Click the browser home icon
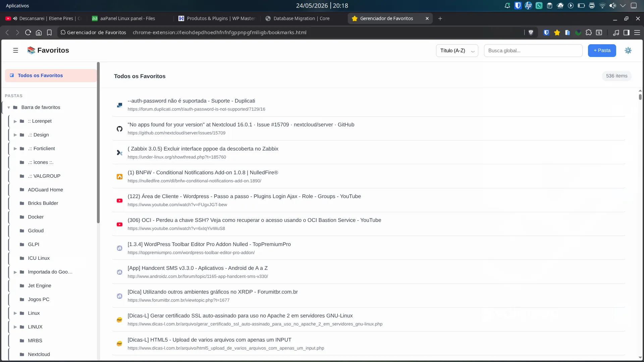This screenshot has width=644, height=362. tap(39, 33)
